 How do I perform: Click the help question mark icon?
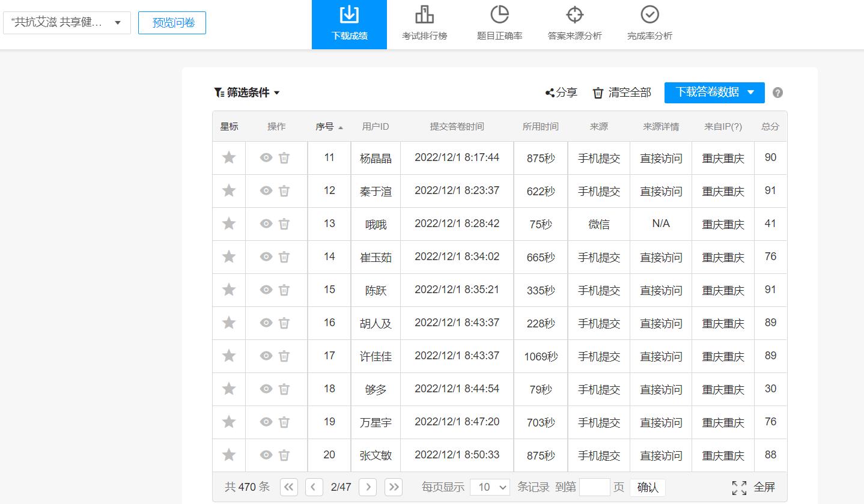(x=777, y=93)
